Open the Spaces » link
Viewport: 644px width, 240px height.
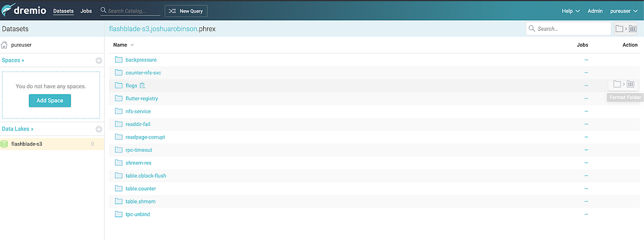tap(13, 60)
